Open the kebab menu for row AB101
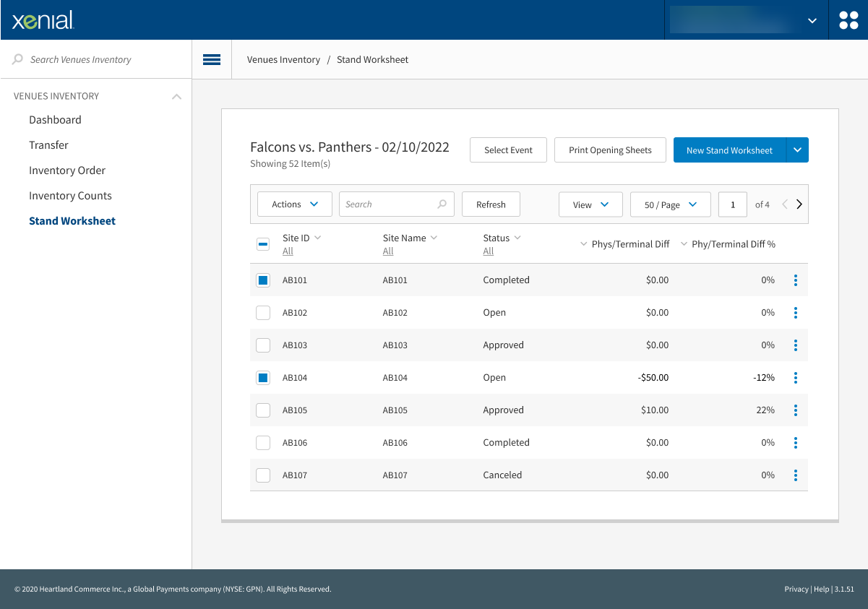Viewport: 868px width, 609px height. click(x=795, y=280)
